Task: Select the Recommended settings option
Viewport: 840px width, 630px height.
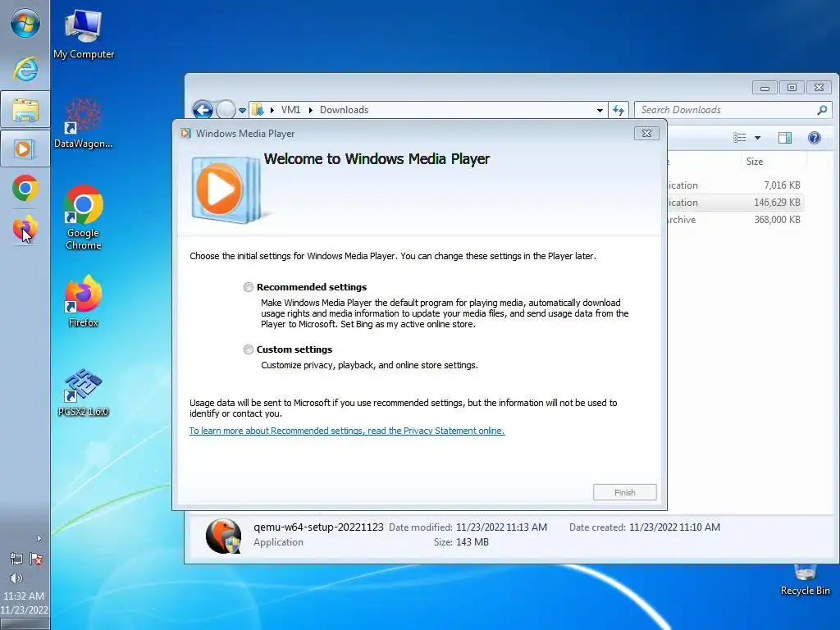Action: [248, 287]
